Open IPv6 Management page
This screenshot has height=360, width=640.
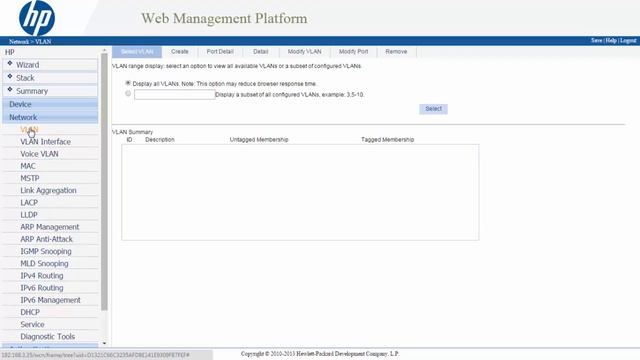pos(50,300)
